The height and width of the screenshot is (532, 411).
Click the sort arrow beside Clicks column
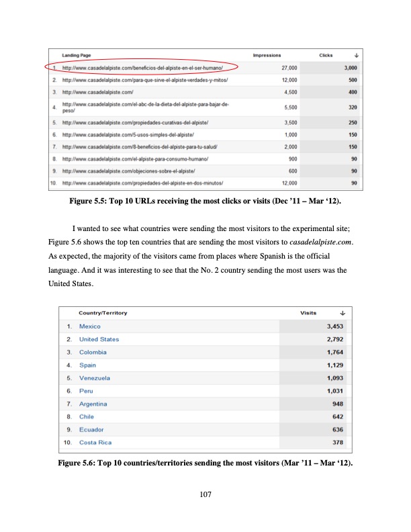click(356, 55)
